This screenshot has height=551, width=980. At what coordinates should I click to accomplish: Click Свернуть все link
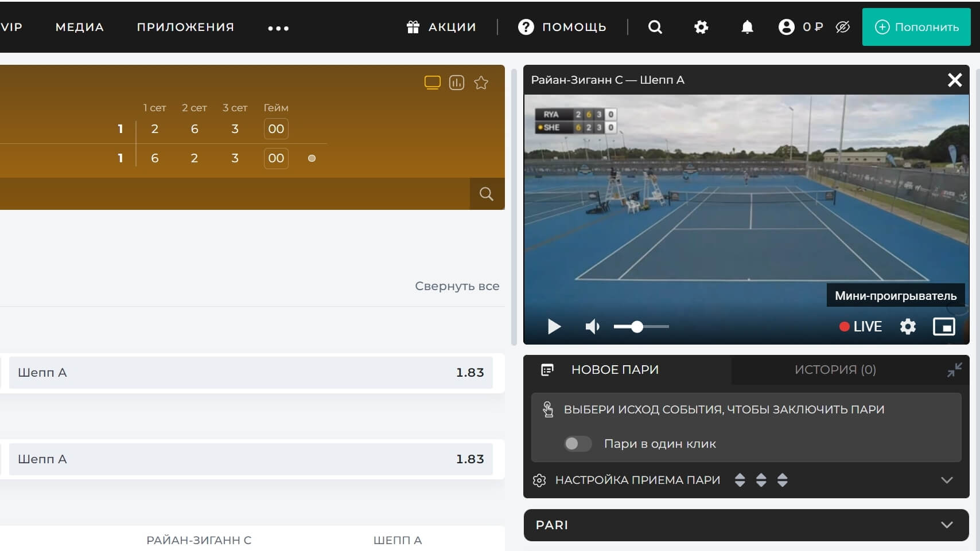457,286
